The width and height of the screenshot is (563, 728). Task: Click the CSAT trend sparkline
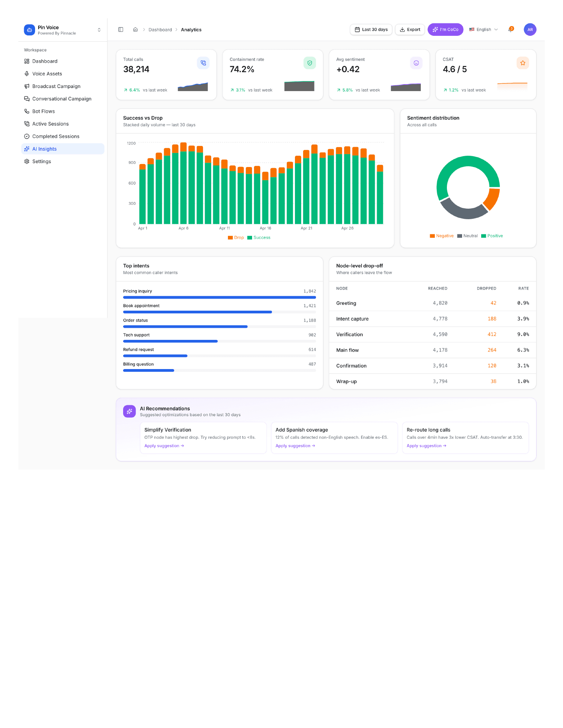point(512,86)
